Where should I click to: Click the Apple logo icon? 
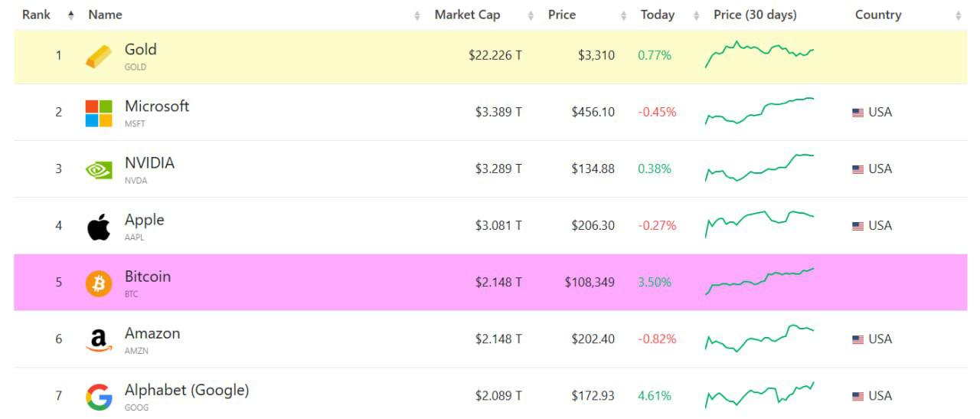pos(98,227)
